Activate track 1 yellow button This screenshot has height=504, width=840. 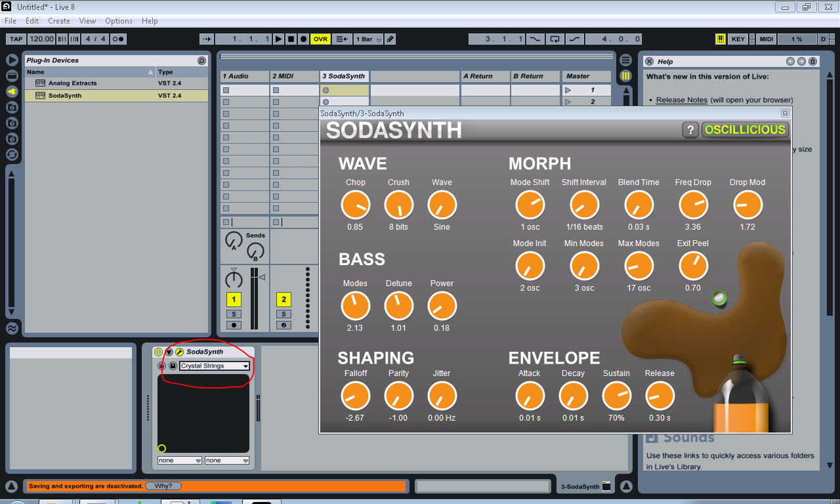click(234, 300)
